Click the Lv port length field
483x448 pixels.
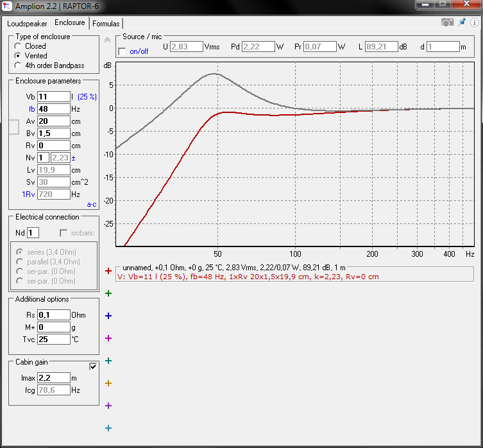coord(54,170)
